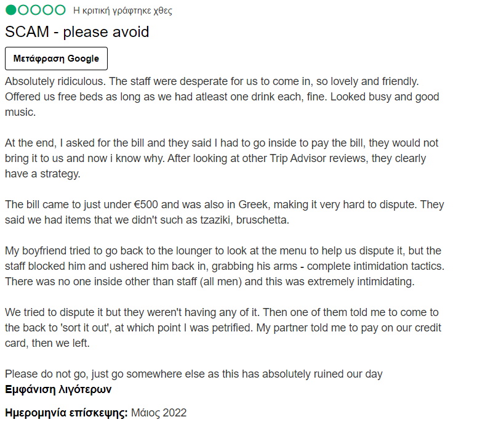Click the sentence starting "Please do not go"
Screen dimensions: 504x422
click(193, 374)
